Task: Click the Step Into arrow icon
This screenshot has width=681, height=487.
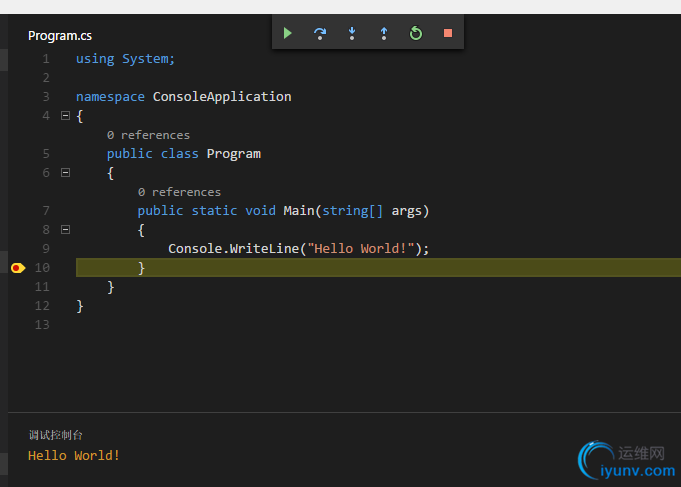Action: tap(352, 33)
